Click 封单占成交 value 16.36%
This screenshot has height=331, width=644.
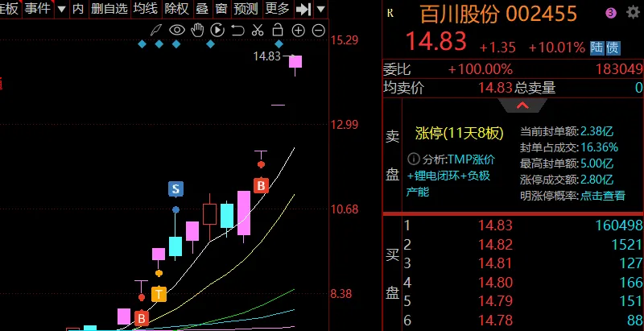[x=599, y=147]
